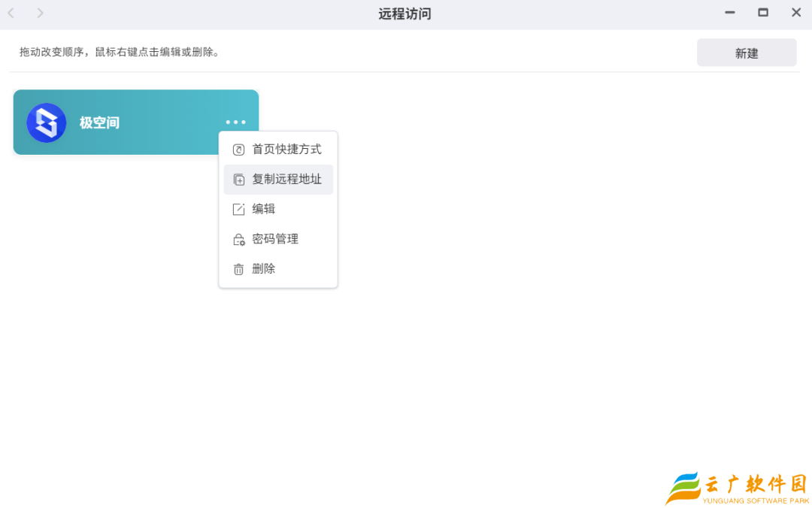Click the copy icon beside 复制远程地址
Viewport: 812px width, 508px height.
pos(239,180)
